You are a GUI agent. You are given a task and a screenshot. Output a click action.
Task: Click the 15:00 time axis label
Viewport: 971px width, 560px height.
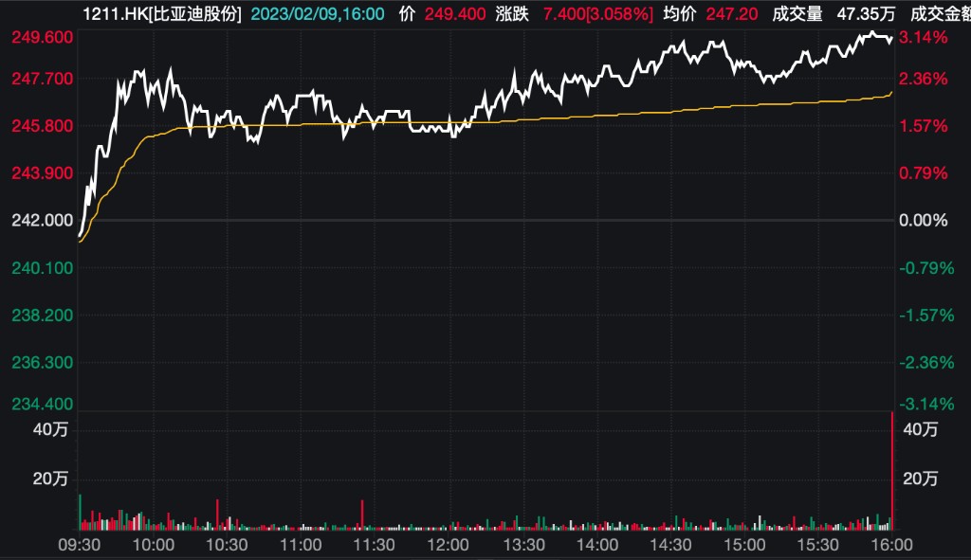point(744,545)
